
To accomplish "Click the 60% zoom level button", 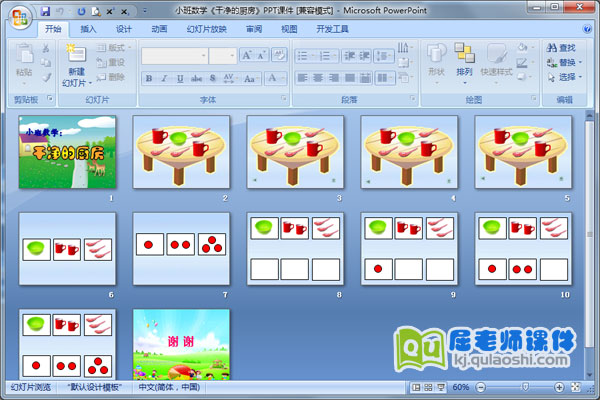I will 461,387.
